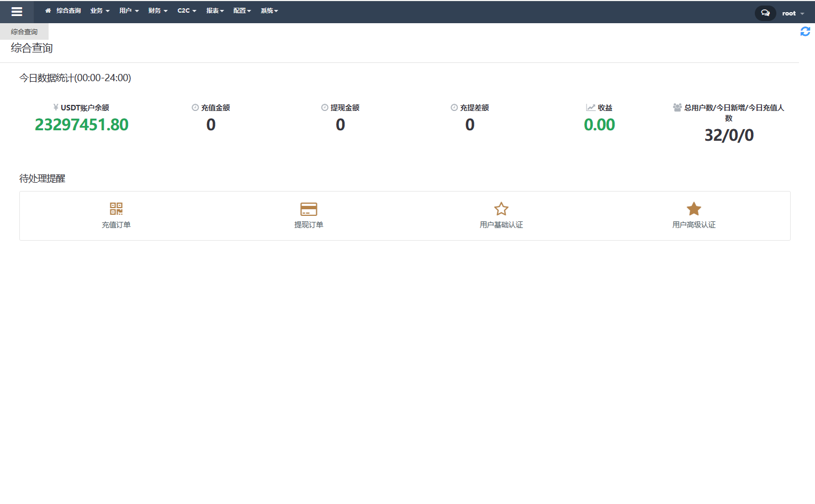Open 提现订单 card icon
The height and width of the screenshot is (504, 815).
coord(309,209)
